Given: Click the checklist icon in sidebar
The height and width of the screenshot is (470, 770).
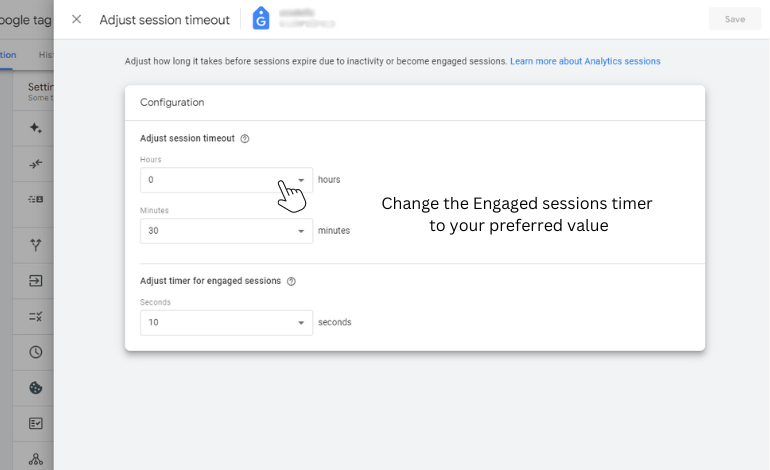Looking at the screenshot, I should pyautogui.click(x=35, y=423).
